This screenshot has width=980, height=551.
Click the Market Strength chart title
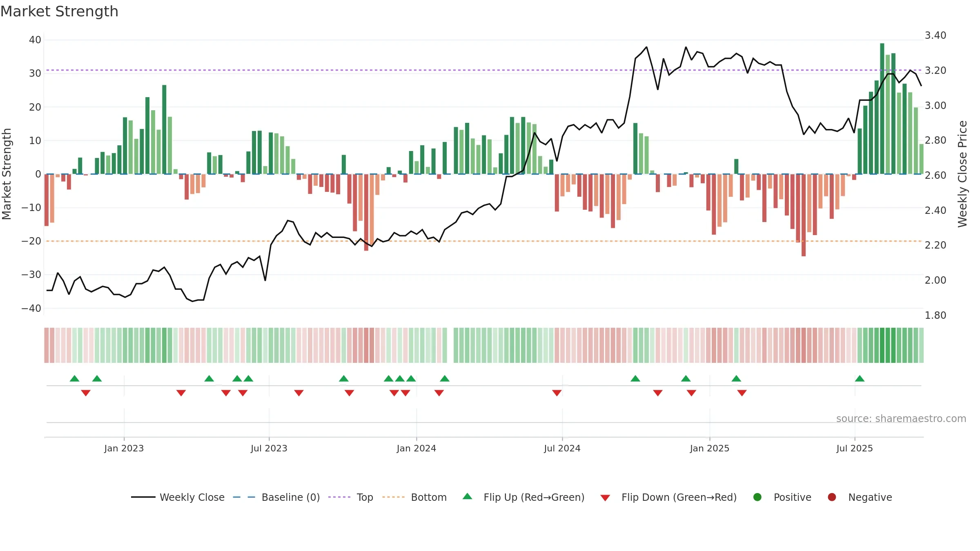[59, 11]
